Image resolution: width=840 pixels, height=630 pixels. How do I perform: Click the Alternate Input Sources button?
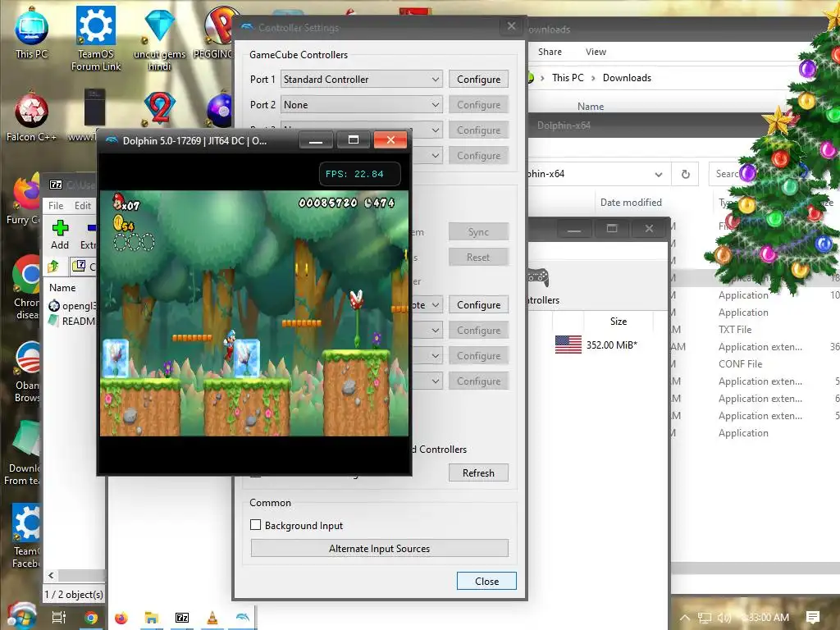[x=379, y=549]
